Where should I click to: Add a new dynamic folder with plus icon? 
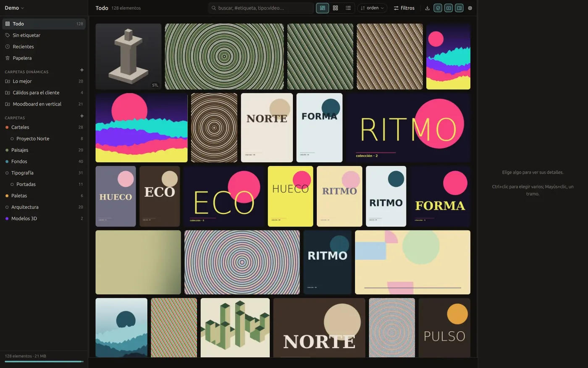[x=81, y=70]
